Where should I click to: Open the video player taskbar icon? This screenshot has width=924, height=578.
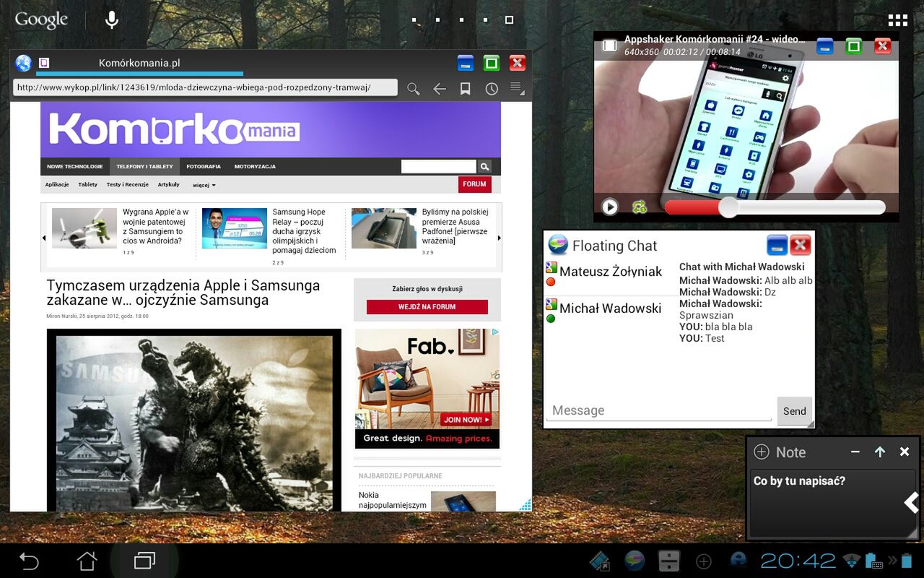click(599, 561)
